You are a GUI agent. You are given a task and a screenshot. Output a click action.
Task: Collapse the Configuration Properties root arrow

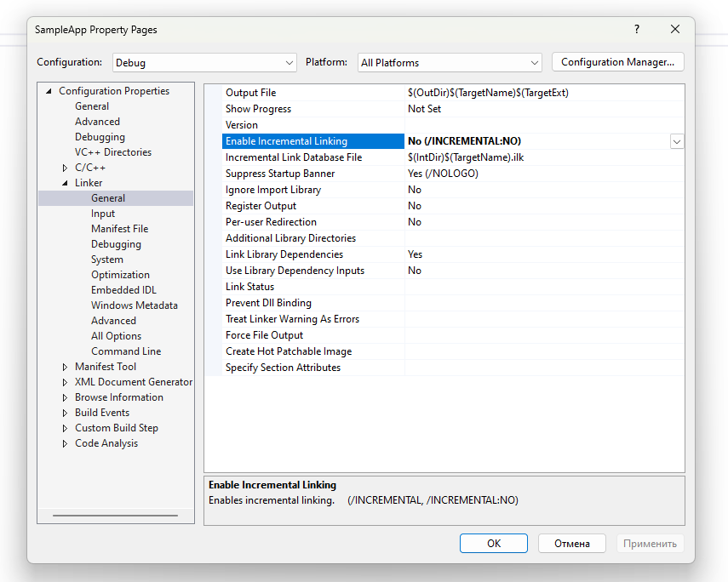[49, 91]
